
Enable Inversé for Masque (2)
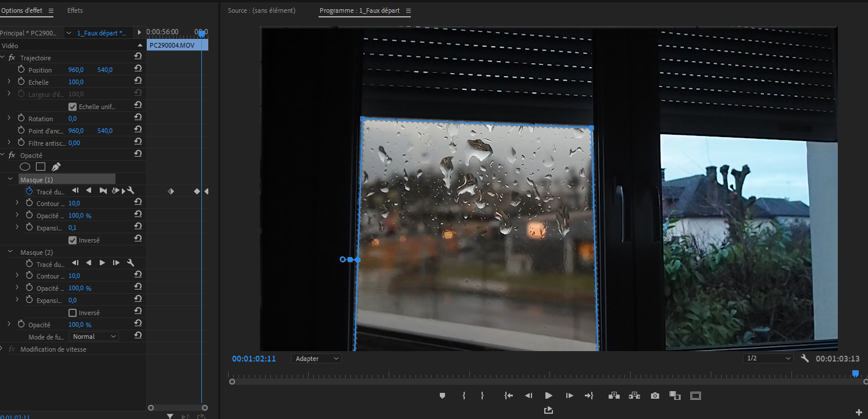click(73, 313)
